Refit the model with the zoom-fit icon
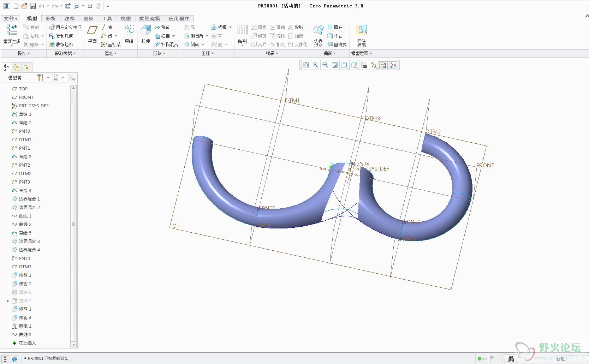The image size is (589, 364). pyautogui.click(x=306, y=65)
